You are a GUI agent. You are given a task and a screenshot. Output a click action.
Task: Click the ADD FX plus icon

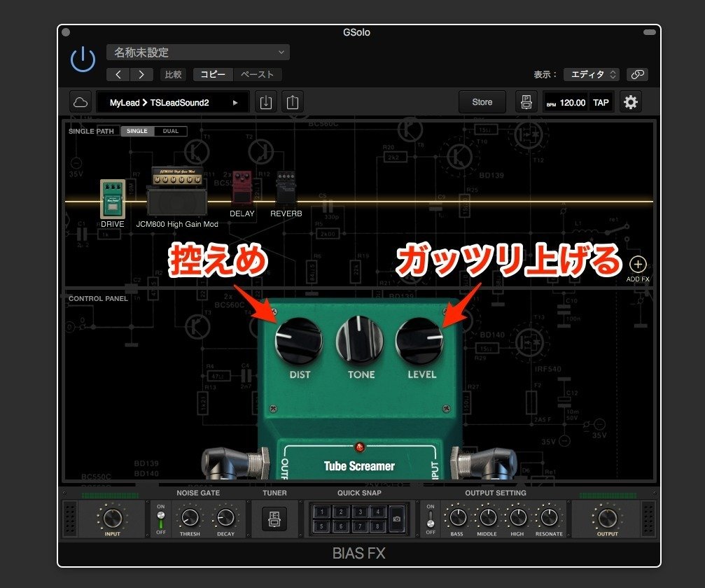tap(638, 265)
